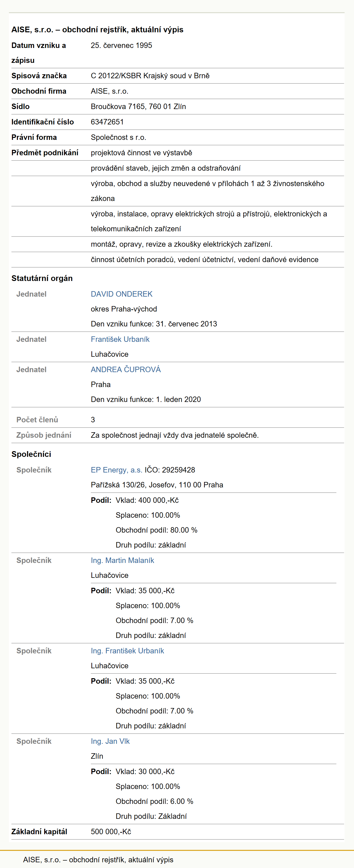This screenshot has height=868, width=354.
Task: Click the Počet členů value 3
Action: 93,420
